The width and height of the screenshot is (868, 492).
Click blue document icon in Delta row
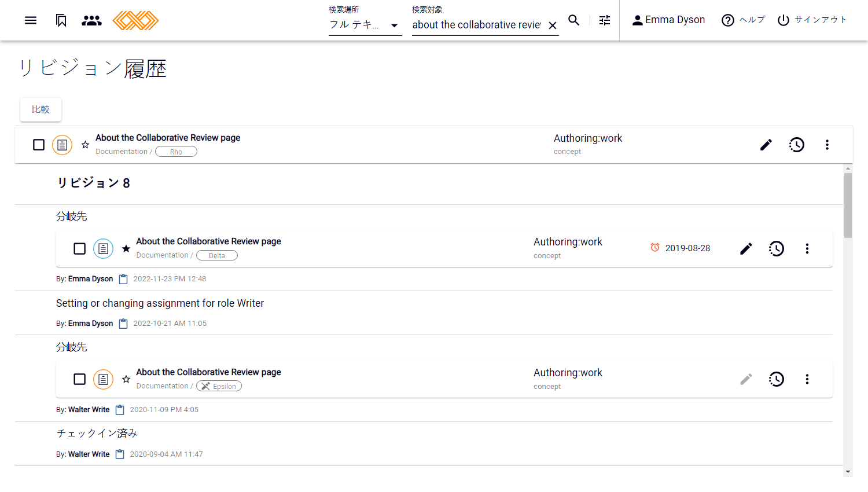click(103, 249)
